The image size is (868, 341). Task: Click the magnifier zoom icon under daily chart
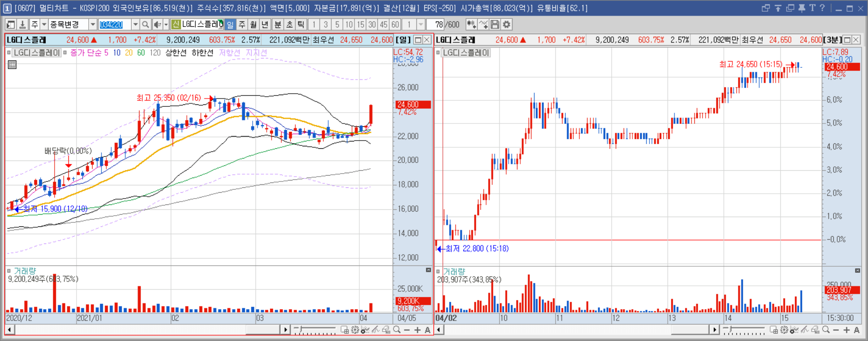pyautogui.click(x=396, y=330)
